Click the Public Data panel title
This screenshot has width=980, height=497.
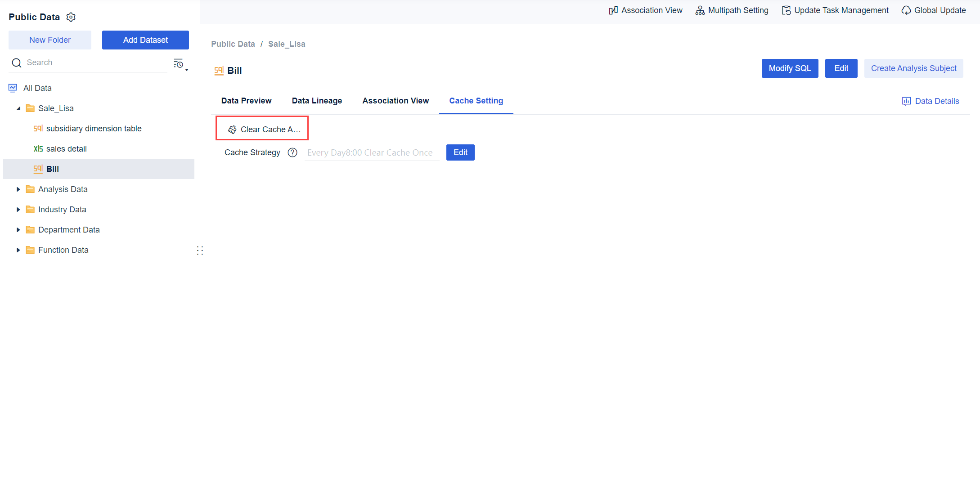click(x=34, y=17)
